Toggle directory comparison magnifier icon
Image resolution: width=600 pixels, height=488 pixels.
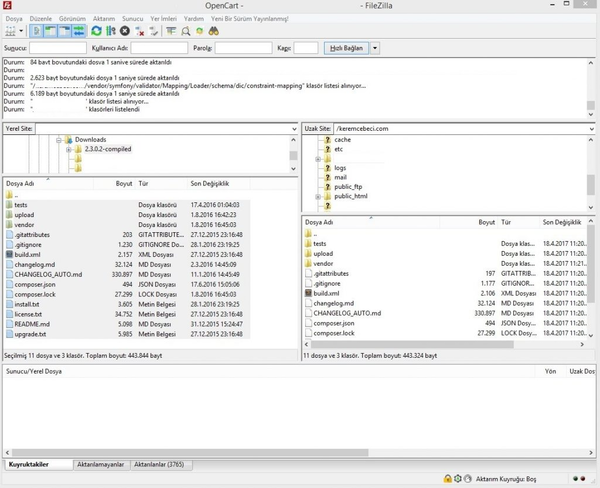click(186, 31)
